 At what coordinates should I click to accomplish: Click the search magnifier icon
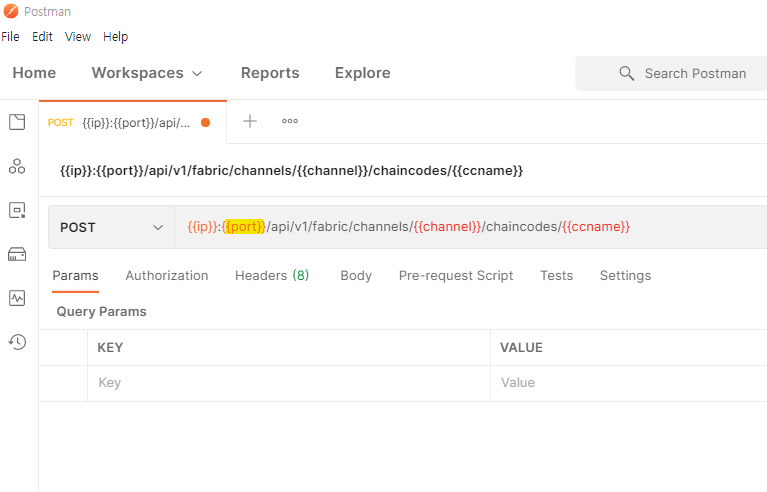pyautogui.click(x=627, y=73)
